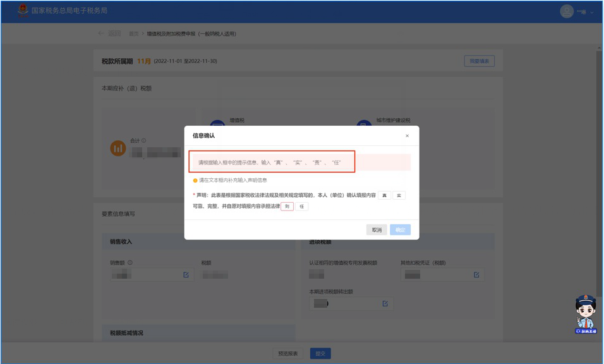Click the user avatar icon
The image size is (604, 364).
pos(566,11)
